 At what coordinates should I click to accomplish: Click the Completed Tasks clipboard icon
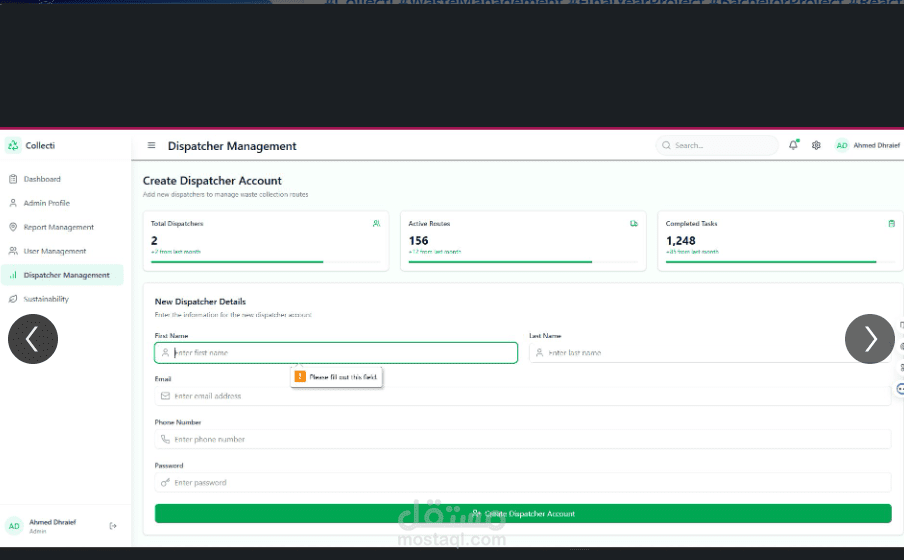(891, 223)
